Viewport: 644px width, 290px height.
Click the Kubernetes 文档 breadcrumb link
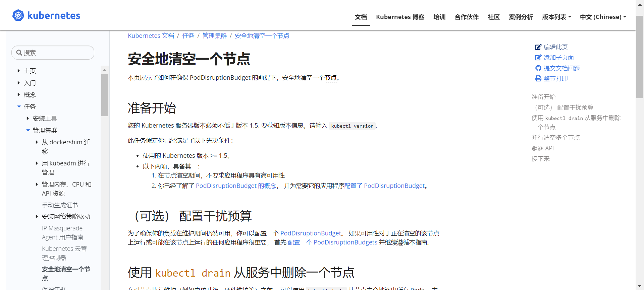[x=151, y=36]
